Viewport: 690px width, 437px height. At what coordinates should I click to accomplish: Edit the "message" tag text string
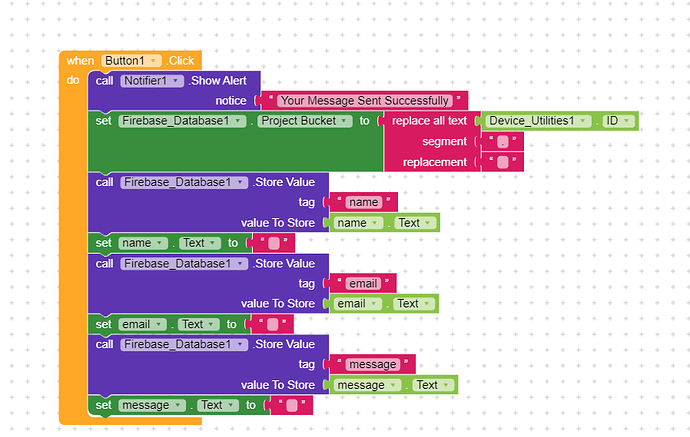point(373,365)
